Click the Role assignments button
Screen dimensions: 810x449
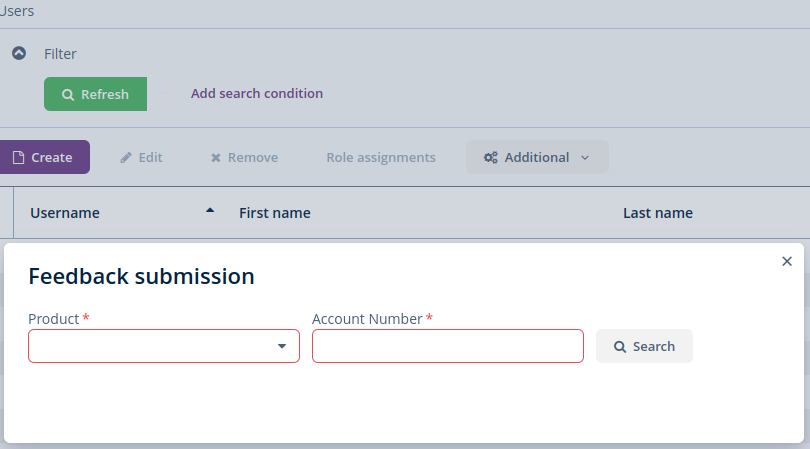pos(381,158)
